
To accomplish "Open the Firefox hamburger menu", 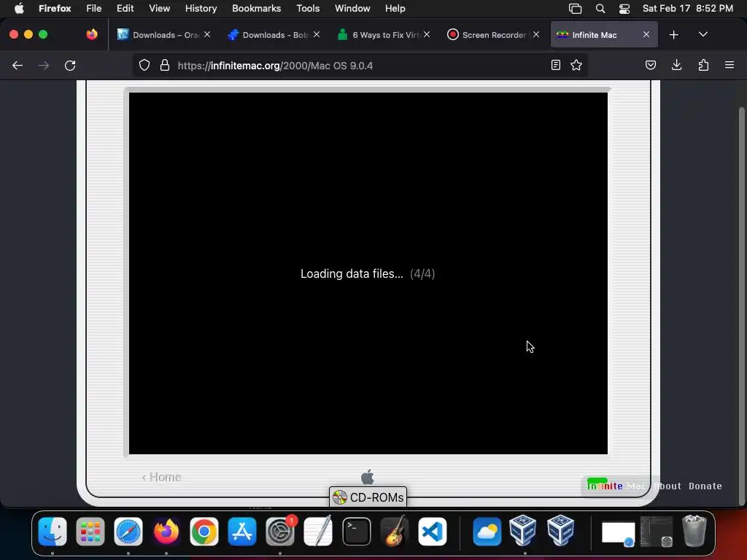I will pos(729,65).
